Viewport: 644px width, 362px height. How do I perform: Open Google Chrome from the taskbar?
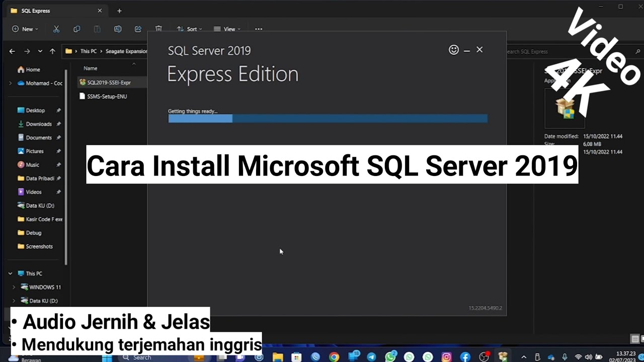(334, 357)
